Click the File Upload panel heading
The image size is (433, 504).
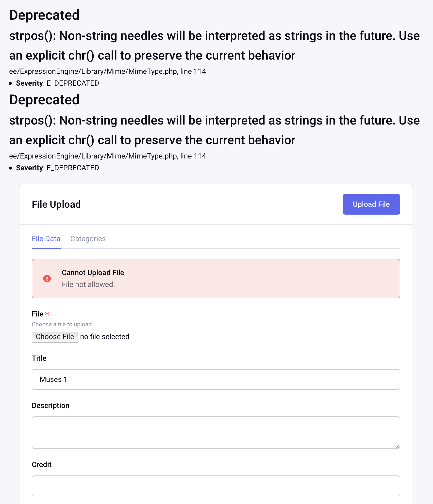coord(56,204)
